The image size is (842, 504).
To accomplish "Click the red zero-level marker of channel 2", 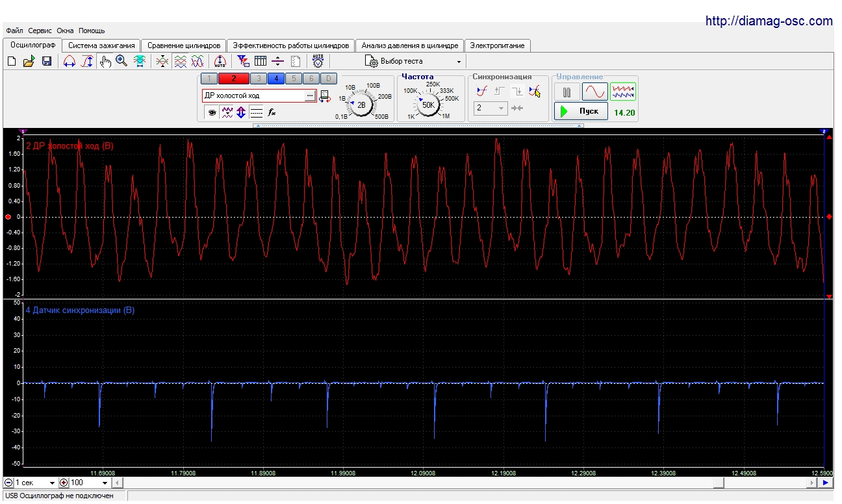I will point(8,216).
